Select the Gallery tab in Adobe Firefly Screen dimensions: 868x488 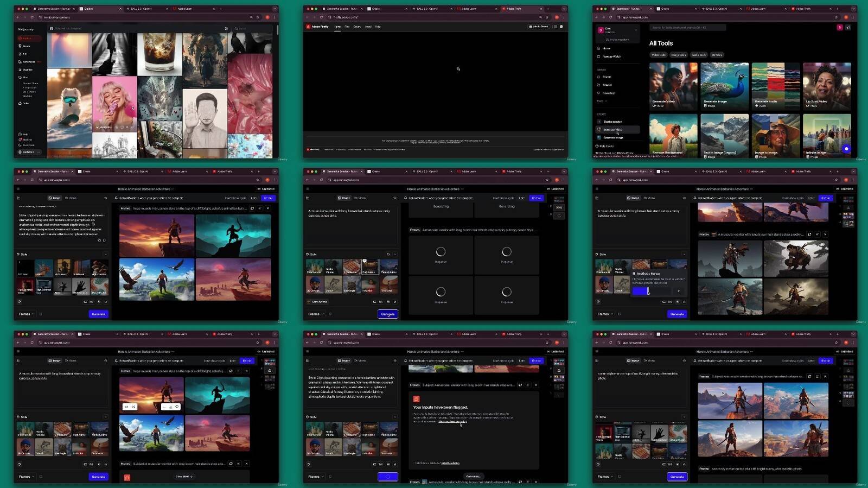coord(357,27)
